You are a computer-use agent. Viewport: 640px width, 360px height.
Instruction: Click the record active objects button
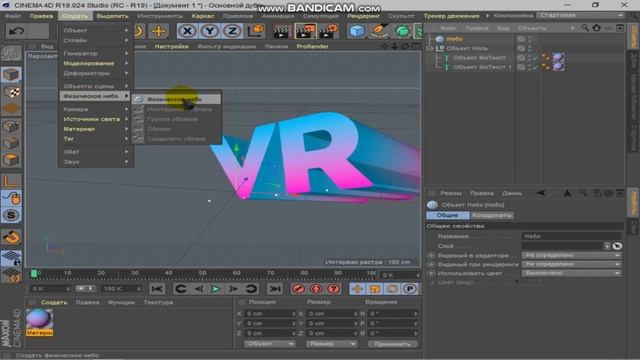298,289
